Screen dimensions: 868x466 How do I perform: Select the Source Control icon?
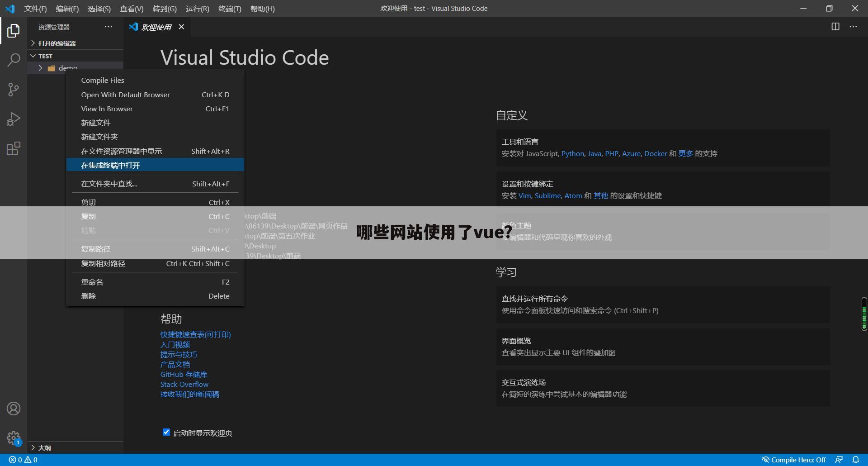click(14, 89)
